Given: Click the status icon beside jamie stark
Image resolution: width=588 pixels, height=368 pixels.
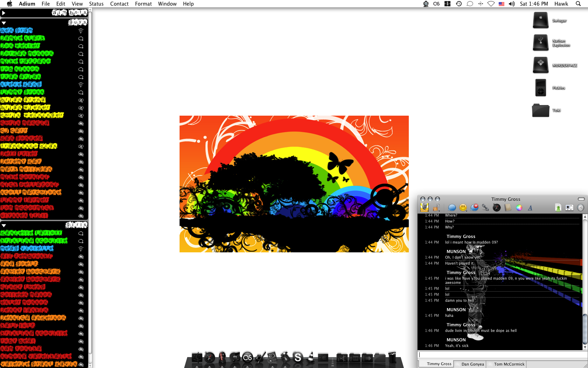Looking at the screenshot, I should 81,39.
